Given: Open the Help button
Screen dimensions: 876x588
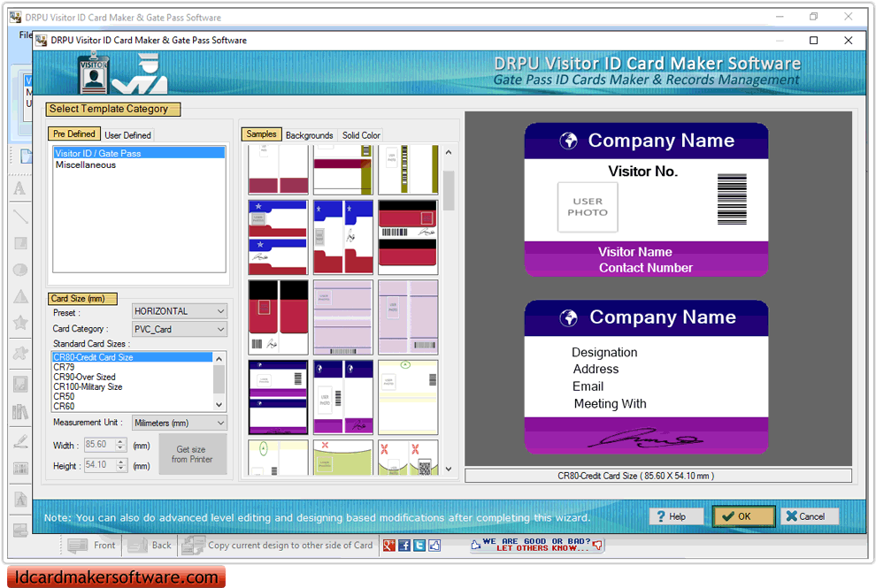Looking at the screenshot, I should click(x=677, y=516).
